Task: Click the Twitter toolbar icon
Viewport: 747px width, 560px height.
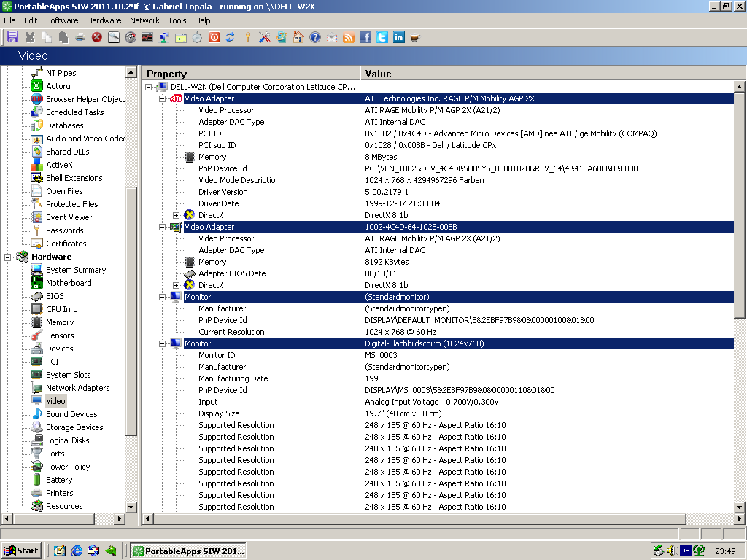Action: (382, 37)
